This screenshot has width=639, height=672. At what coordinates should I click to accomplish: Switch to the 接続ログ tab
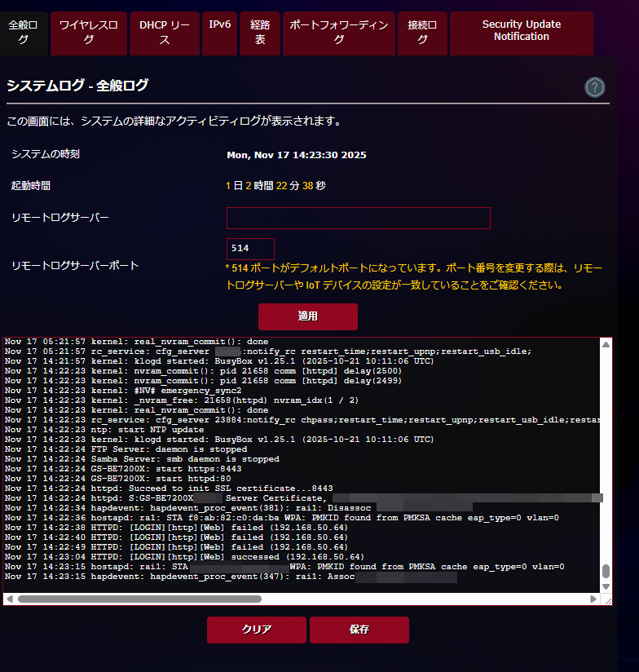tap(422, 33)
